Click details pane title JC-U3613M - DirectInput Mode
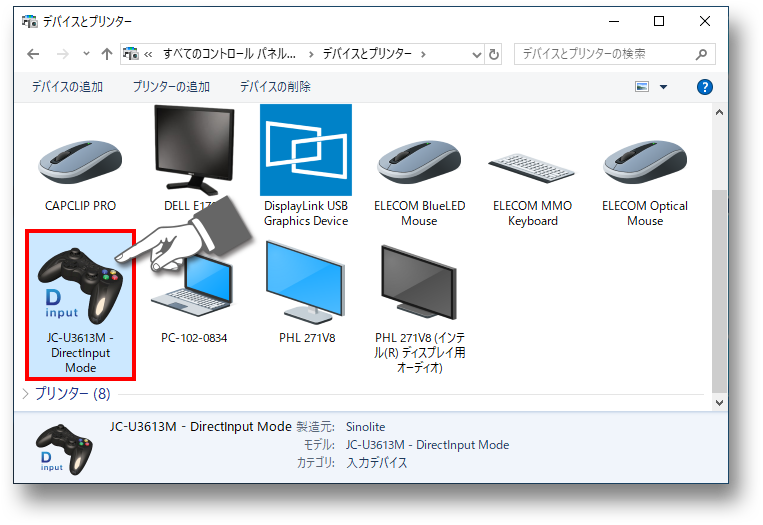Image resolution: width=763 pixels, height=525 pixels. (x=200, y=427)
